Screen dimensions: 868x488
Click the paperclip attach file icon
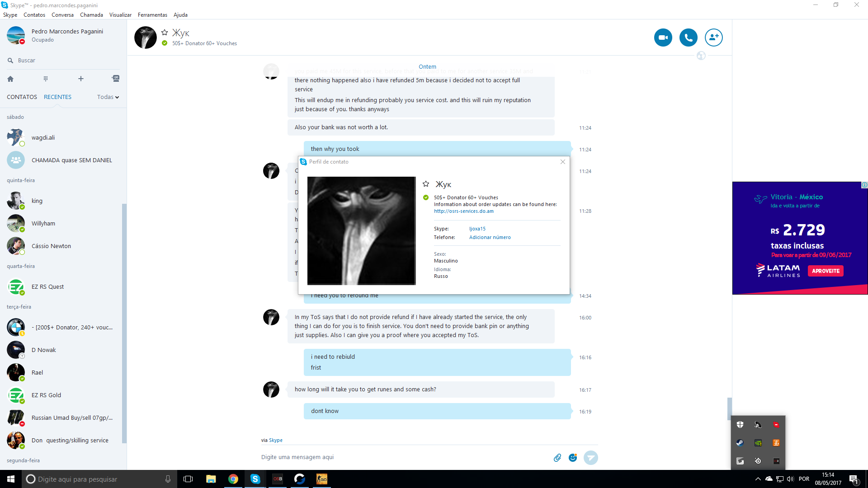[x=557, y=458]
